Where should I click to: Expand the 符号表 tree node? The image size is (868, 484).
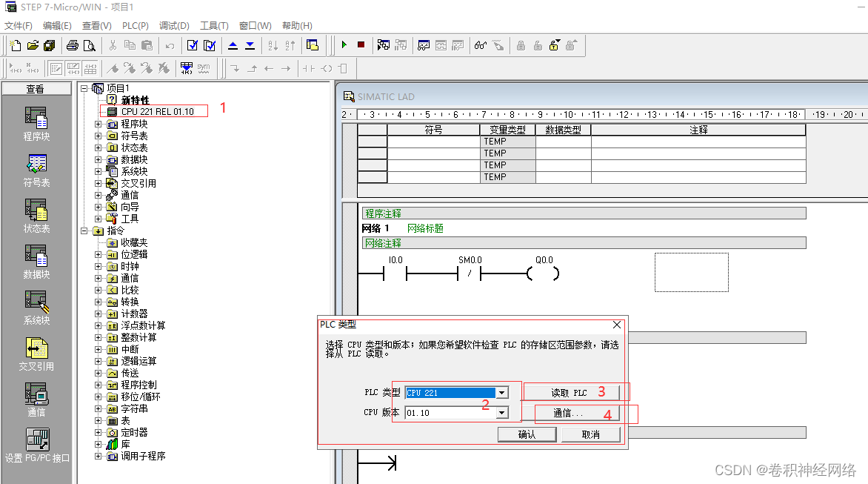point(98,136)
